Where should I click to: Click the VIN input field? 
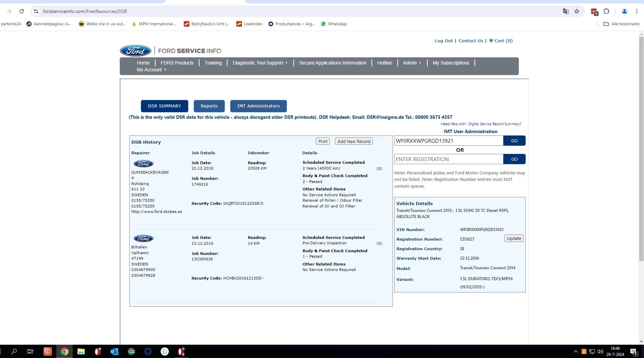click(449, 141)
